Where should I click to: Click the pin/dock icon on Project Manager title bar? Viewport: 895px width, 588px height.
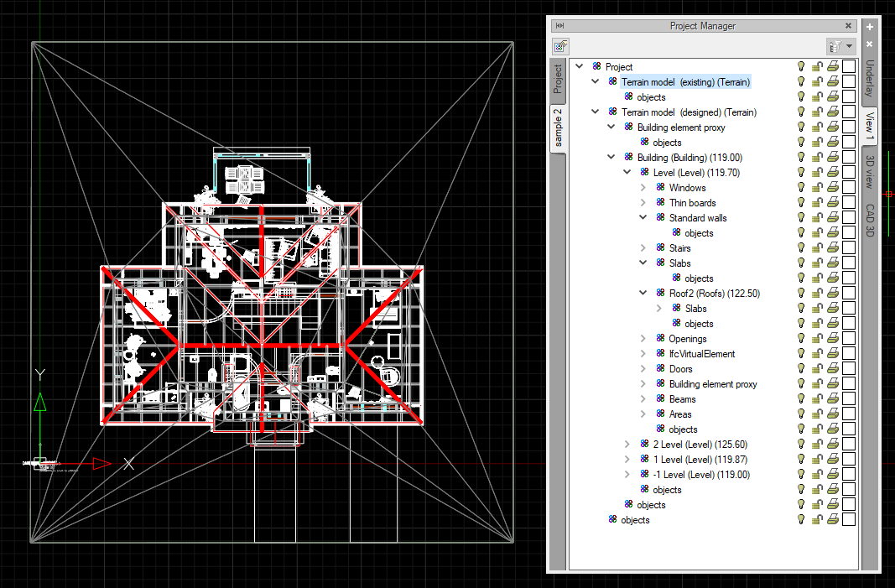click(559, 25)
